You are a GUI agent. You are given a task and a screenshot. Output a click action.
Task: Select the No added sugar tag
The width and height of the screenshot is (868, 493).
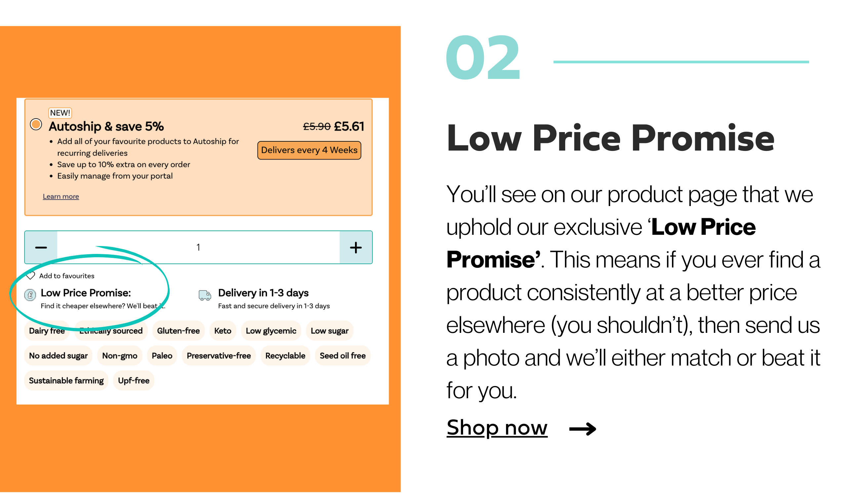tap(58, 356)
